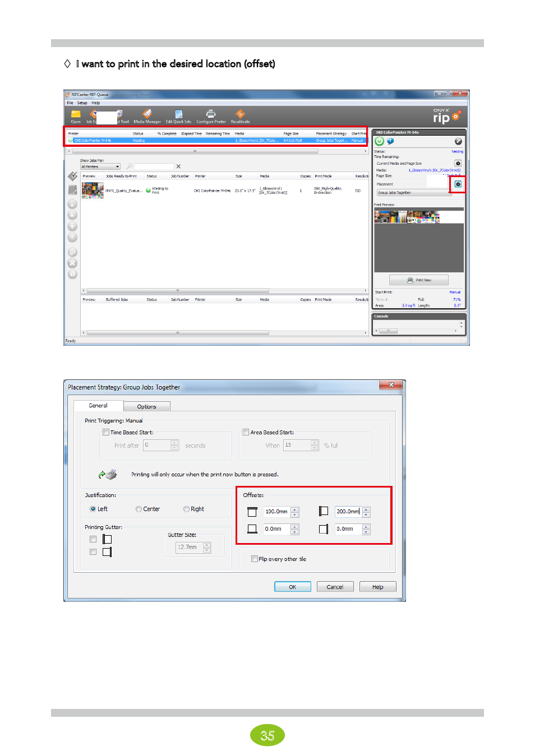The image size is (535, 756).
Task: Click the bottom offset icon in Offsets
Action: pos(252,529)
